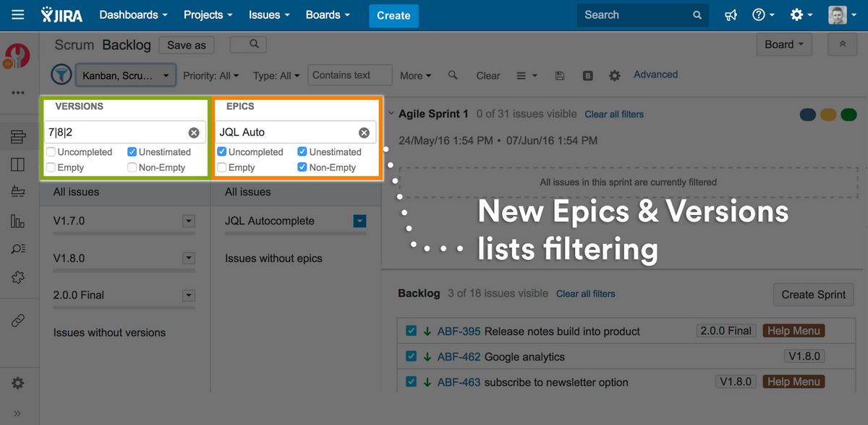The image size is (868, 425).
Task: Click the Contains text input field
Action: (x=350, y=75)
